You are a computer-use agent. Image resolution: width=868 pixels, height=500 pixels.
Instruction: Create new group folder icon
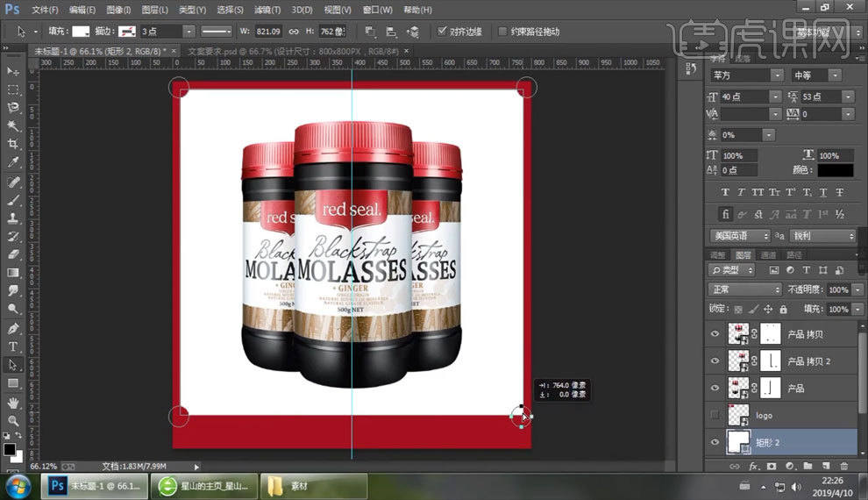click(808, 466)
